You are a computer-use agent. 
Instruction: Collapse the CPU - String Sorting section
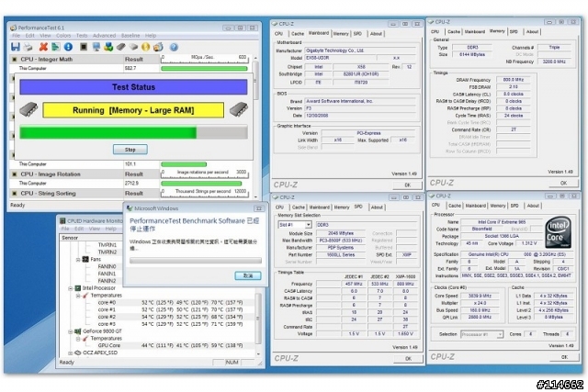[15, 194]
